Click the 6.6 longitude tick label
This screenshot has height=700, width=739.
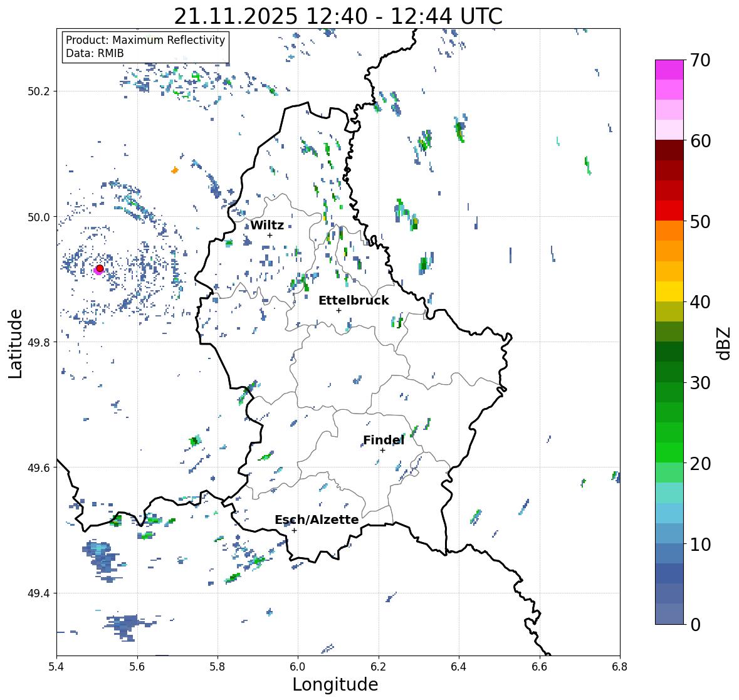539,667
